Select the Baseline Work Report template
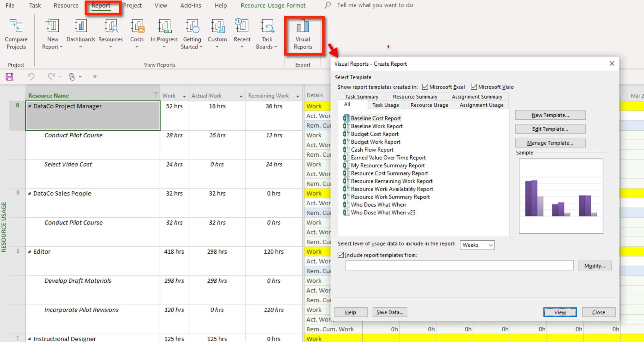Image resolution: width=644 pixels, height=342 pixels. tap(372, 126)
